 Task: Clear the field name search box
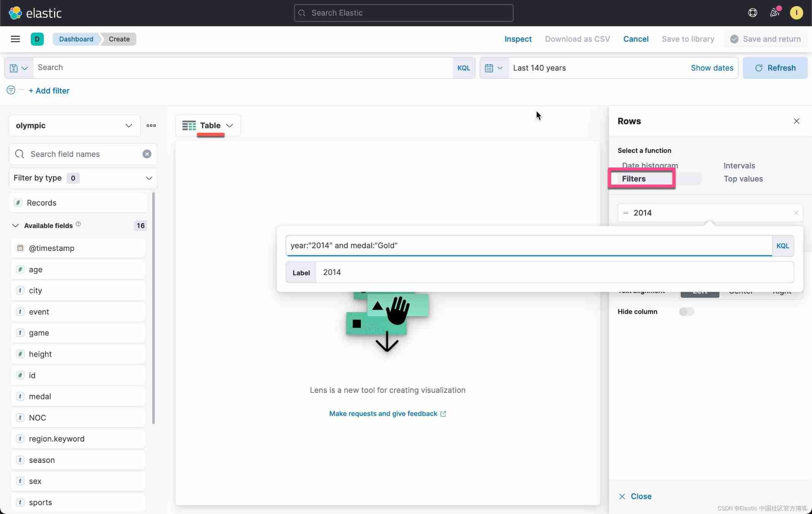point(147,154)
